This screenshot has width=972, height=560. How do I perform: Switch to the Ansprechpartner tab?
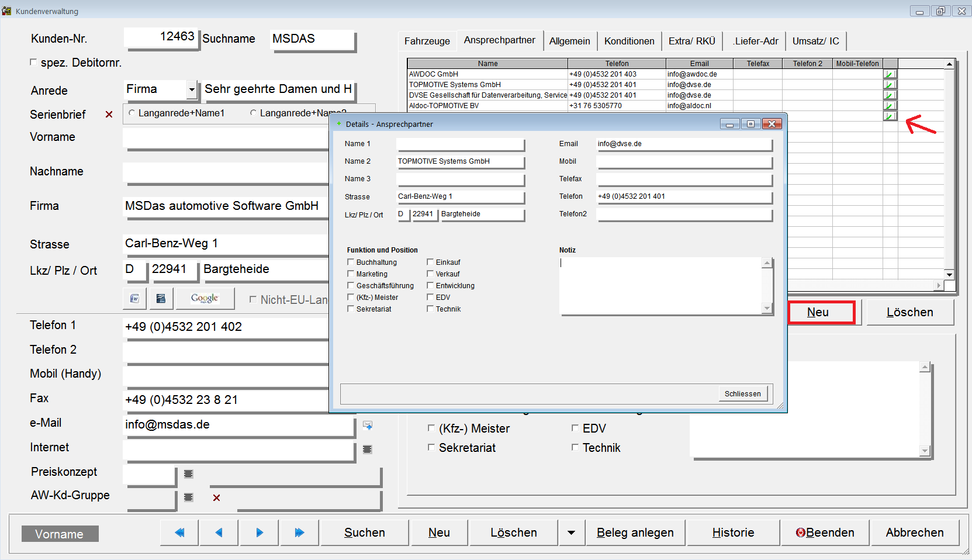pos(500,40)
